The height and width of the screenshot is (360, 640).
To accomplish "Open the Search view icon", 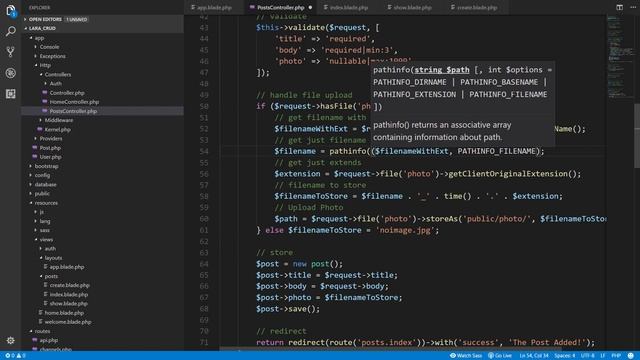I will click(x=11, y=31).
